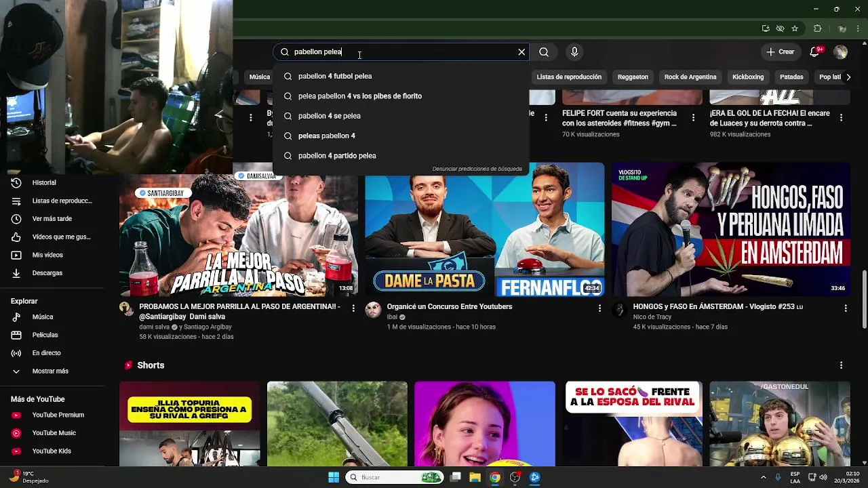Open the "HONGOS, FASO Y PERUANA LIMADA" thumbnail
Image resolution: width=868 pixels, height=488 pixels.
pyautogui.click(x=731, y=229)
